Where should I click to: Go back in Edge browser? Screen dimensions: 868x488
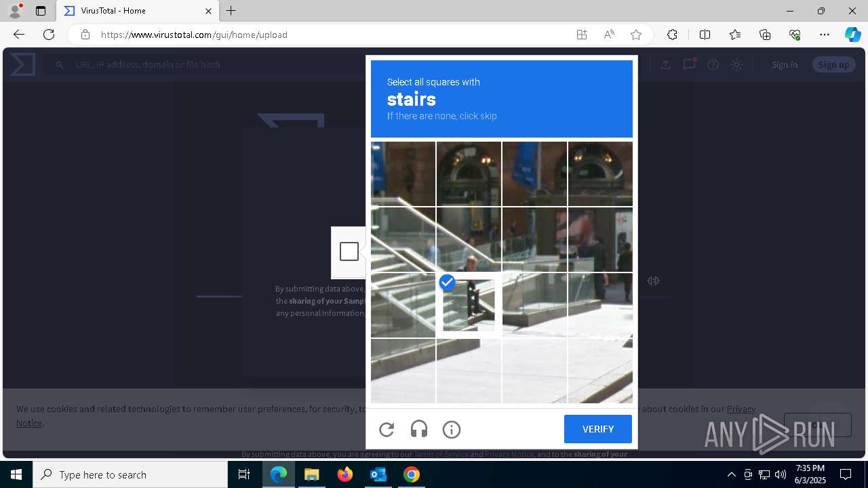[x=19, y=35]
